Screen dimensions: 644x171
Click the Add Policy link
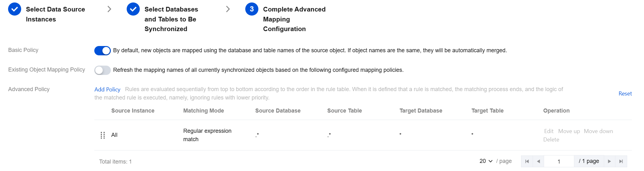click(107, 90)
